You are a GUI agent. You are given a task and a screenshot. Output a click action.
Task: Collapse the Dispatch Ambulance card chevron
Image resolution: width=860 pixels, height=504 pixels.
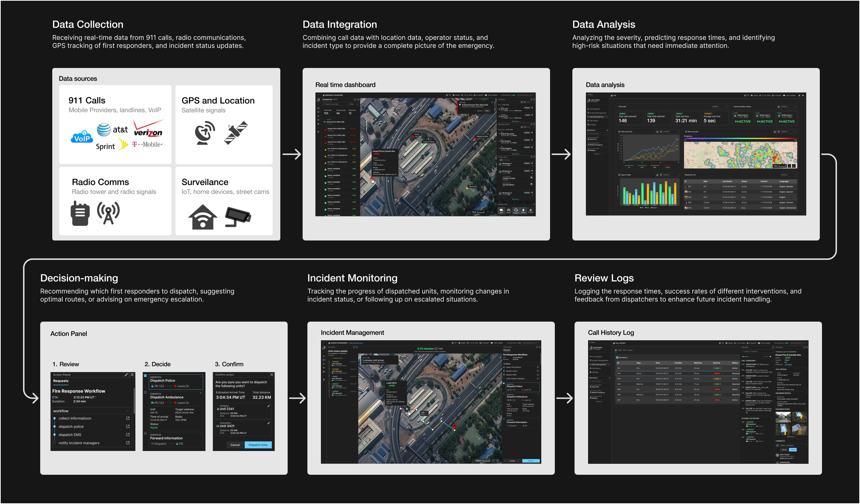pos(201,393)
